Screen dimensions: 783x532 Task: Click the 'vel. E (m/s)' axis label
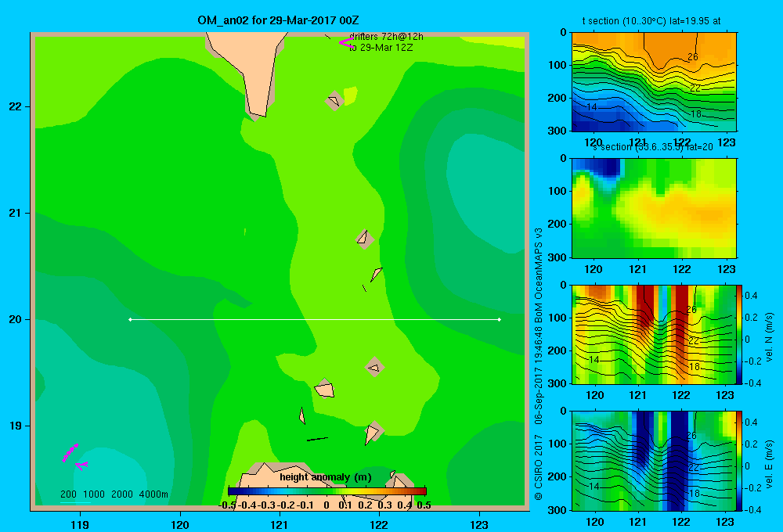click(x=769, y=464)
